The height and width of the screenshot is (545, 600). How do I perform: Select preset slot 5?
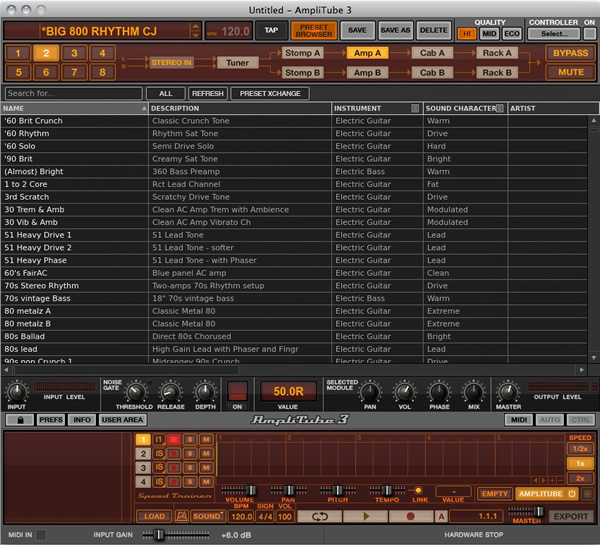[18, 72]
